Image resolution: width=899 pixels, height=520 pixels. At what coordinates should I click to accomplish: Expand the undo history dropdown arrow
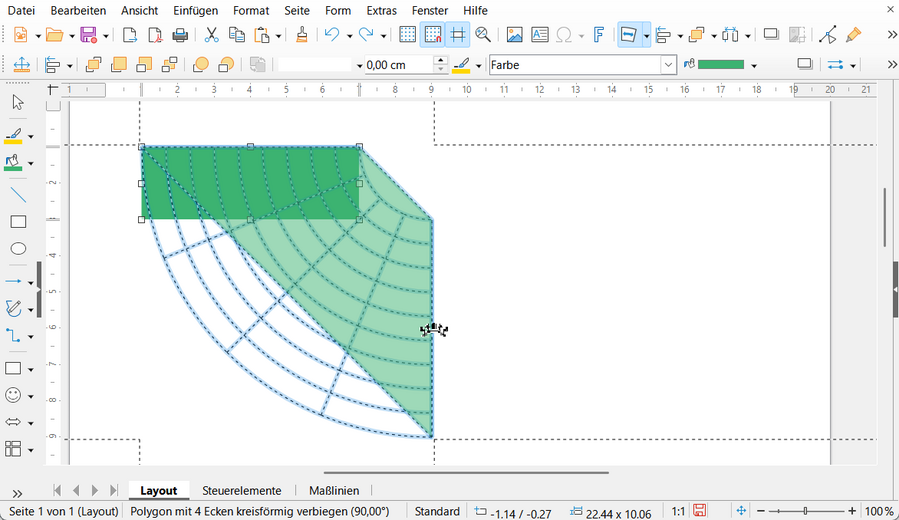(348, 36)
